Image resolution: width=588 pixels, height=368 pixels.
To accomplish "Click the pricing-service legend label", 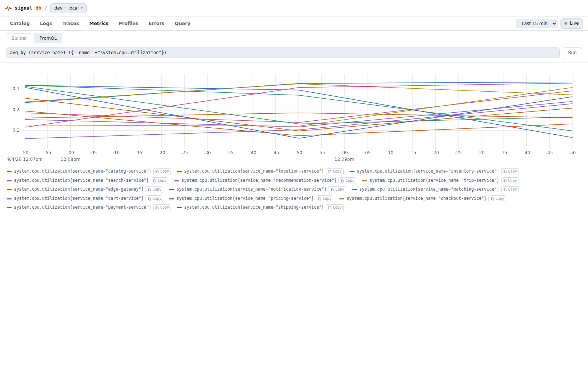I will [x=245, y=198].
